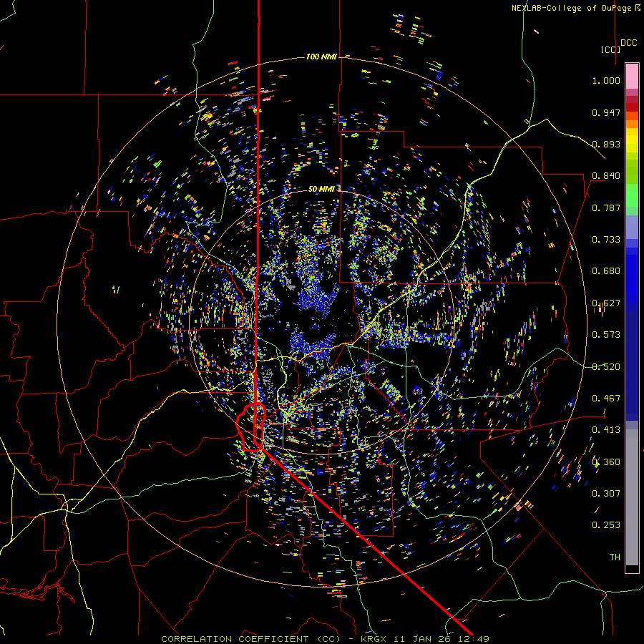Click the 100 NMI range ring label
Screen dimensions: 644x644
click(321, 57)
